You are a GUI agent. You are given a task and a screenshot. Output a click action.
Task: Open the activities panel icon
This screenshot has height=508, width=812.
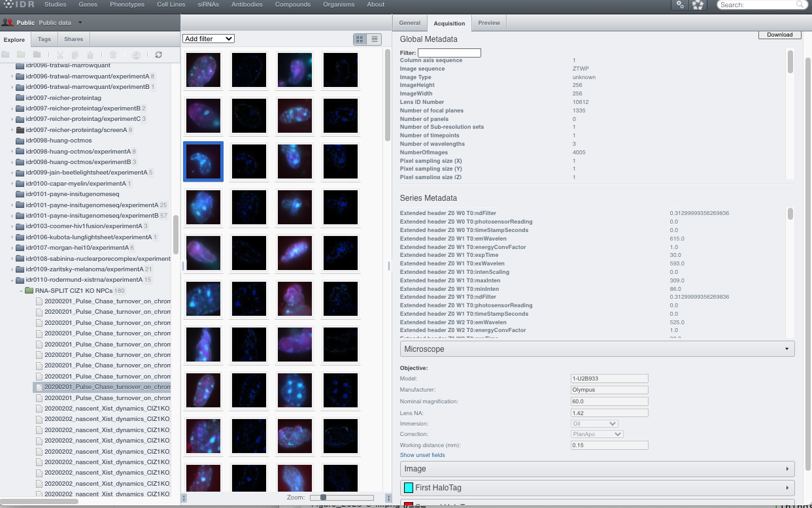(698, 5)
